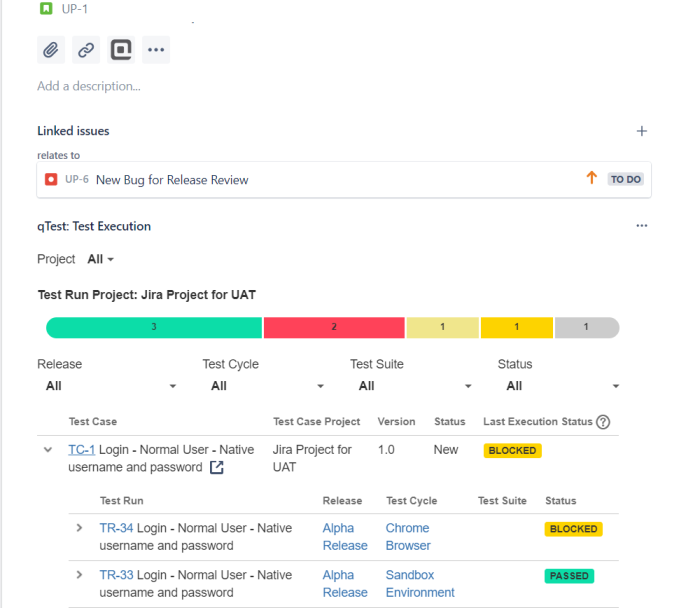Open the Test Cycle filter dropdown

coord(264,386)
